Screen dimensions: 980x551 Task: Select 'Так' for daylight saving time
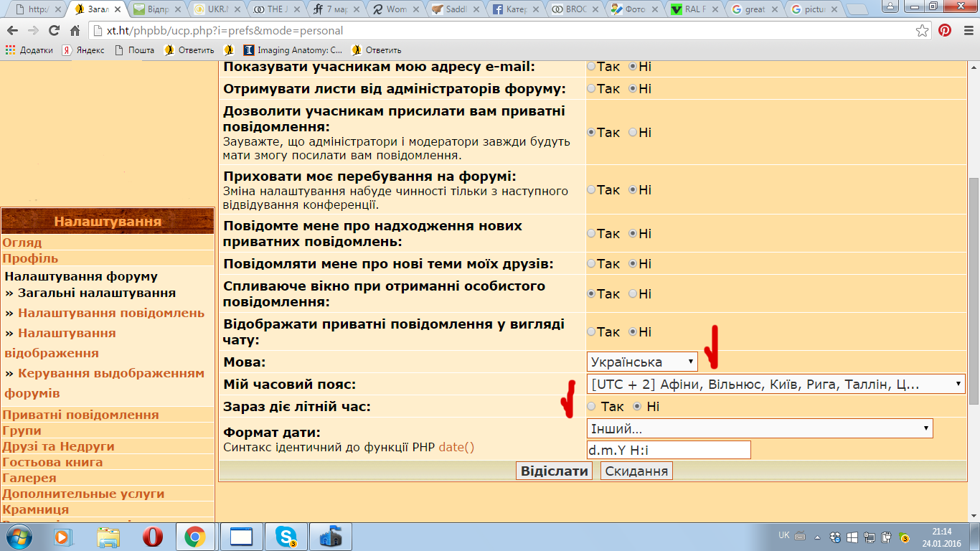pos(591,407)
